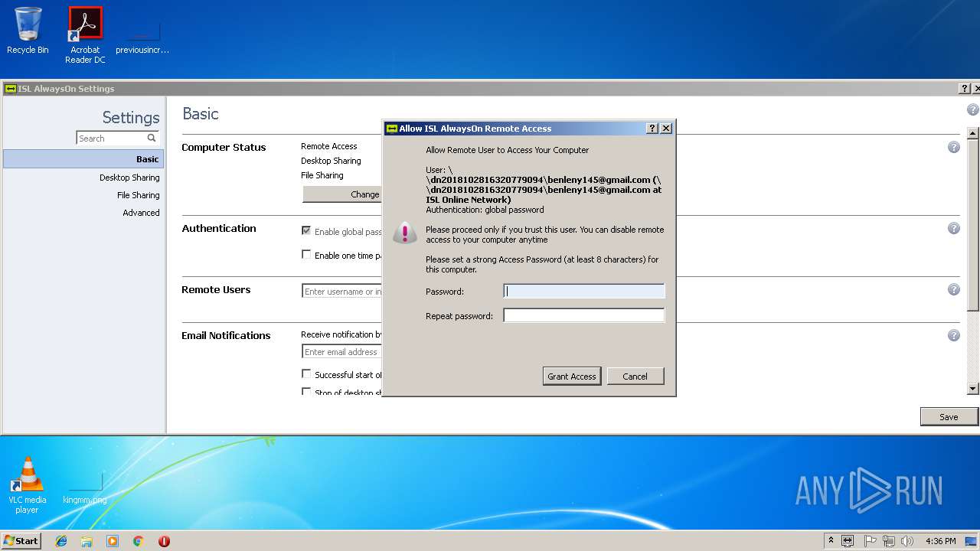Click the settings vertical scrollbar thumb
The height and width of the screenshot is (551, 980).
coord(973,224)
